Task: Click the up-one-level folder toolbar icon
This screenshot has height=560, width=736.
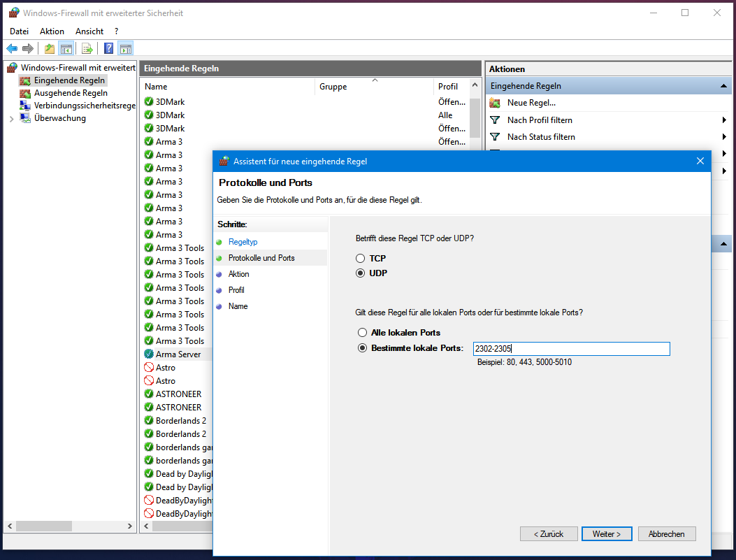Action: (x=50, y=48)
